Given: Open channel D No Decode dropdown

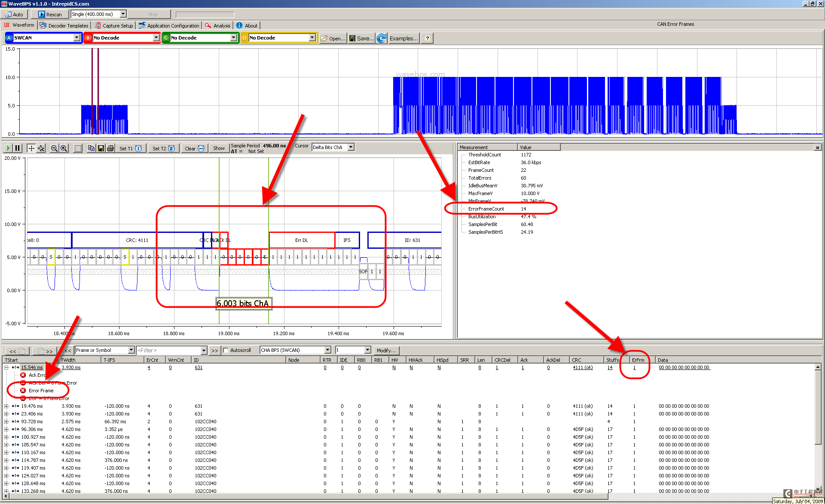Looking at the screenshot, I should 312,38.
